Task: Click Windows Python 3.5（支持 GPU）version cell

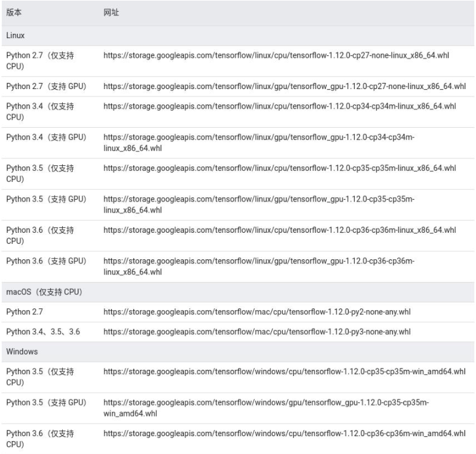Action: click(x=46, y=403)
